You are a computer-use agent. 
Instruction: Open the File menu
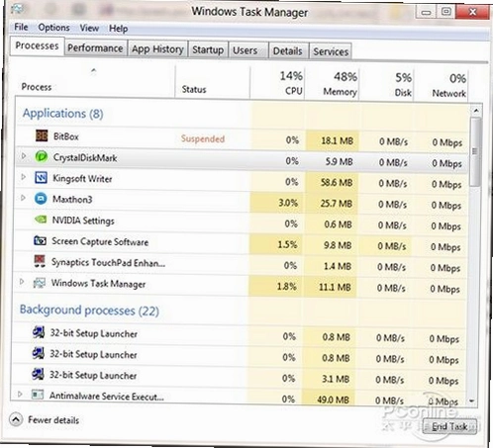tap(21, 27)
